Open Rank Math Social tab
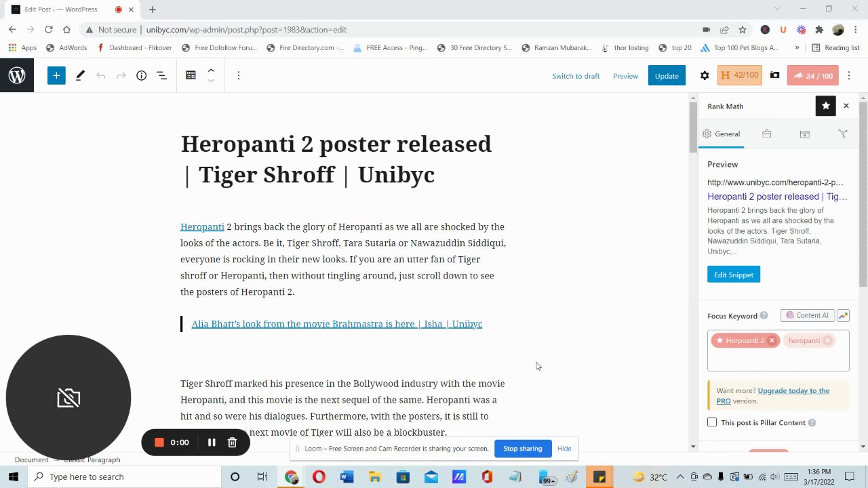 843,134
